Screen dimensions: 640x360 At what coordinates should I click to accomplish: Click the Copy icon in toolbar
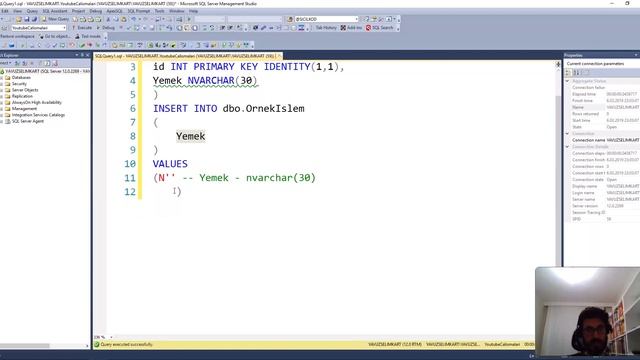tap(116, 19)
